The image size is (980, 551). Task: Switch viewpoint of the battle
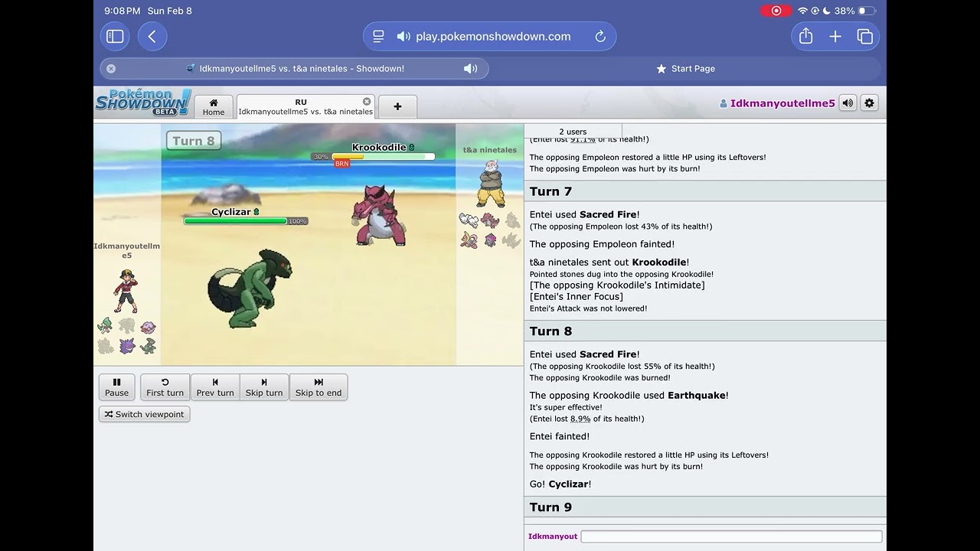point(144,414)
